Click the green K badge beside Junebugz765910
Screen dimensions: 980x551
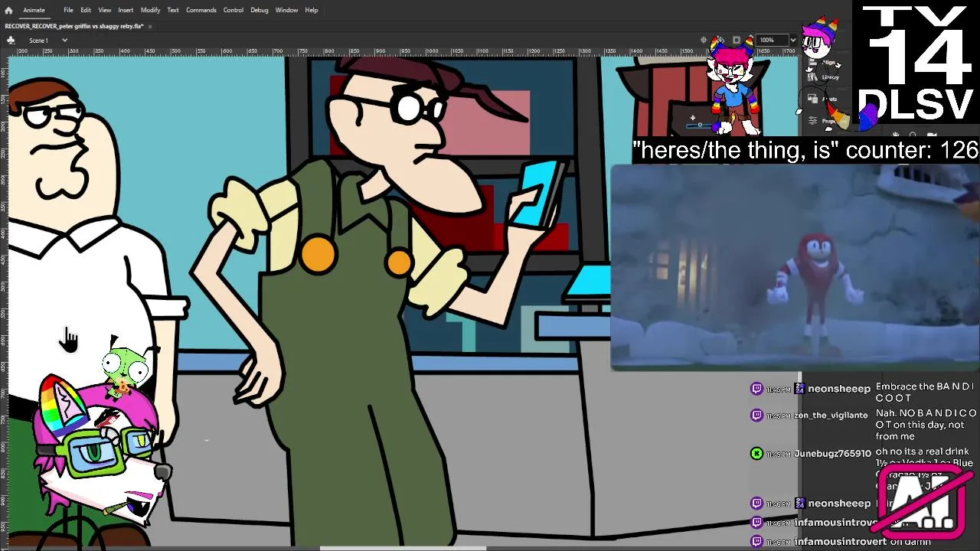click(756, 454)
